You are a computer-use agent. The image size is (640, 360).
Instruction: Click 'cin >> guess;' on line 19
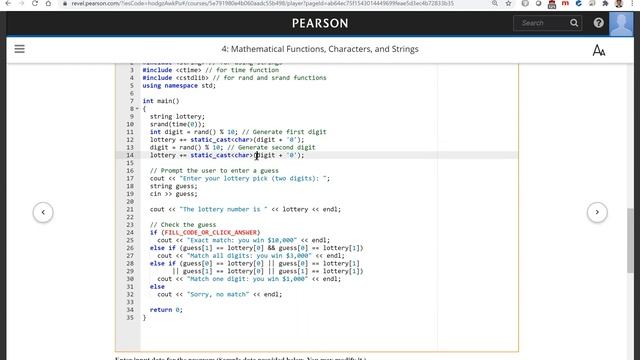coord(173,194)
